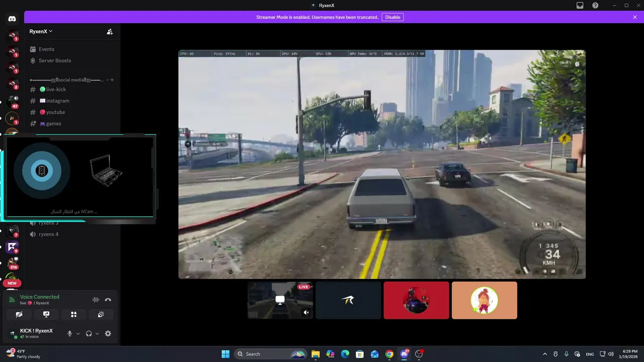The image size is (644, 362).
Task: Click the ryxenx 4 voice channel speaker icon
Action: pyautogui.click(x=33, y=234)
